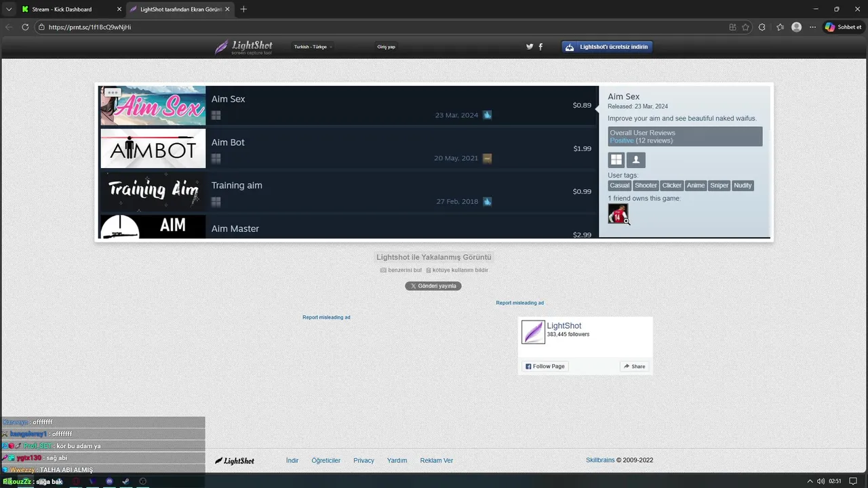Screen dimensions: 868x488
Task: Open the Turkish - Türkçe language dropdown
Action: (x=313, y=47)
